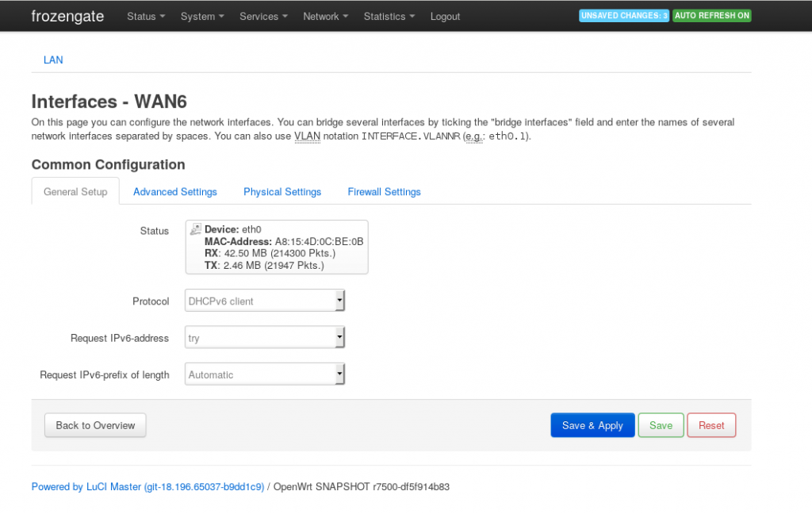Click the Protocol field label

pyautogui.click(x=151, y=301)
